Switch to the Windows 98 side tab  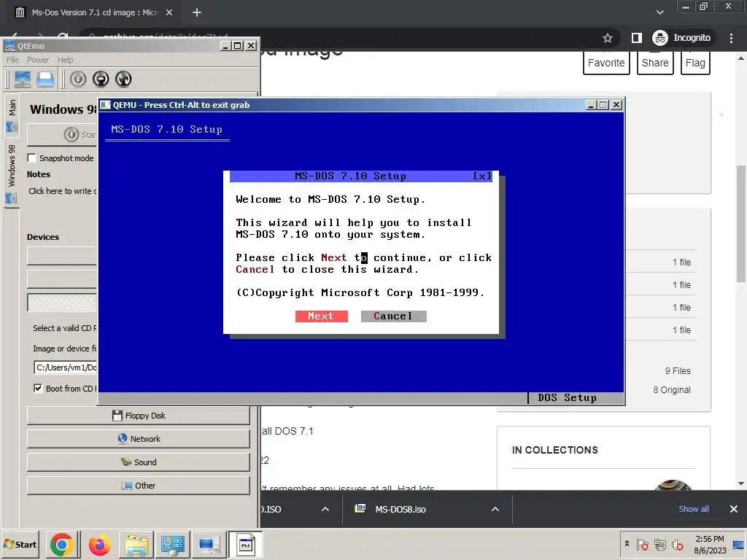pyautogui.click(x=12, y=174)
